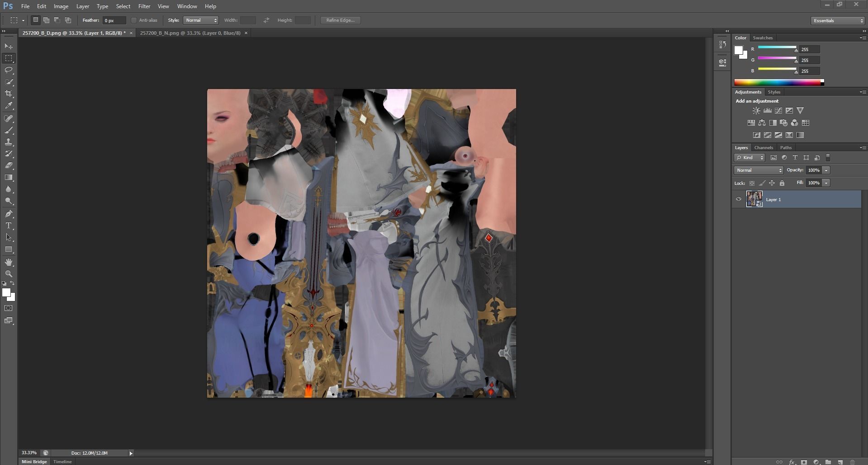This screenshot has width=868, height=465.
Task: Click the toolbar foreground color swatch
Action: [6, 293]
